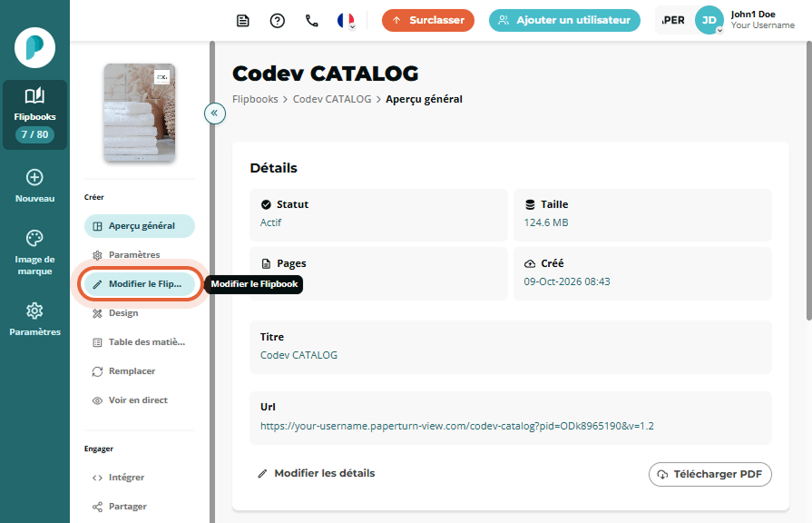812x523 pixels.
Task: Click Ajouter un utilisateur button
Action: (564, 20)
